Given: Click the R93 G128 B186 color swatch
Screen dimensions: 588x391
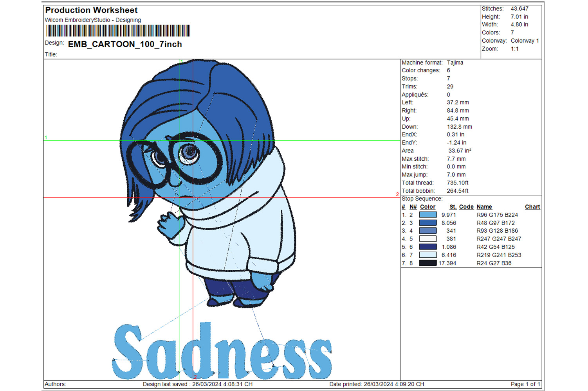Looking at the screenshot, I should (x=428, y=231).
